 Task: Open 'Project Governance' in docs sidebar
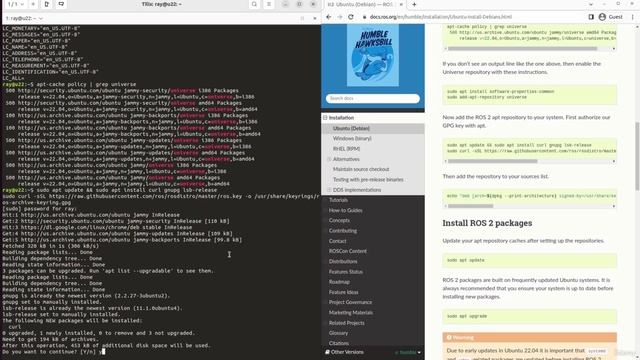pos(350,302)
